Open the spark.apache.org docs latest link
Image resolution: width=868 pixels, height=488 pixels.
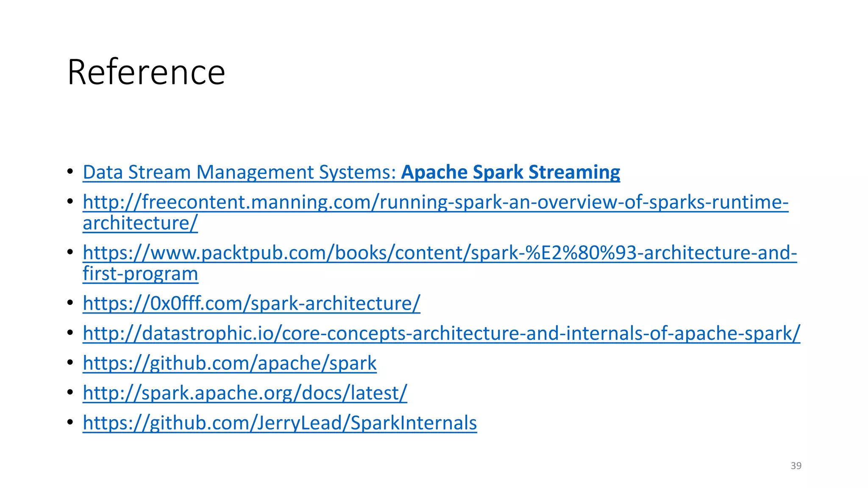pos(245,393)
